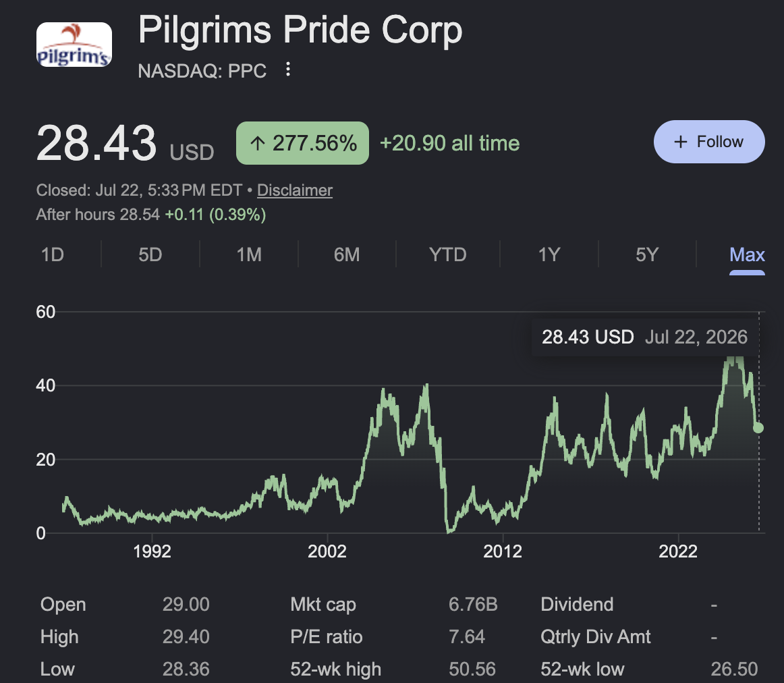Click the Dividend label
The image size is (784, 683).
click(x=577, y=604)
